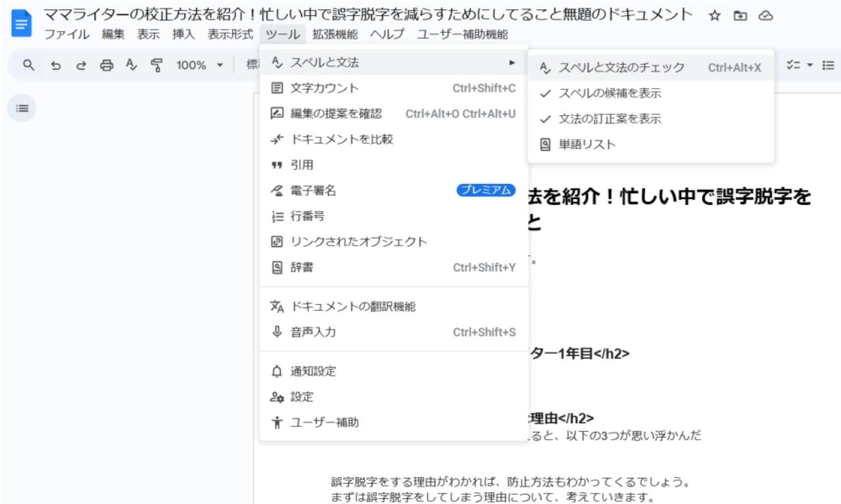Select 行番号 menu item
Viewport: 841px width, 504px height.
[x=394, y=216]
